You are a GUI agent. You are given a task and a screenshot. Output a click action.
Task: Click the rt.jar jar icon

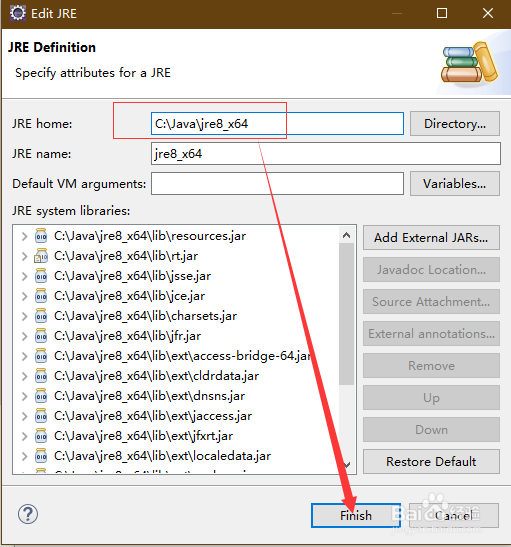41,256
